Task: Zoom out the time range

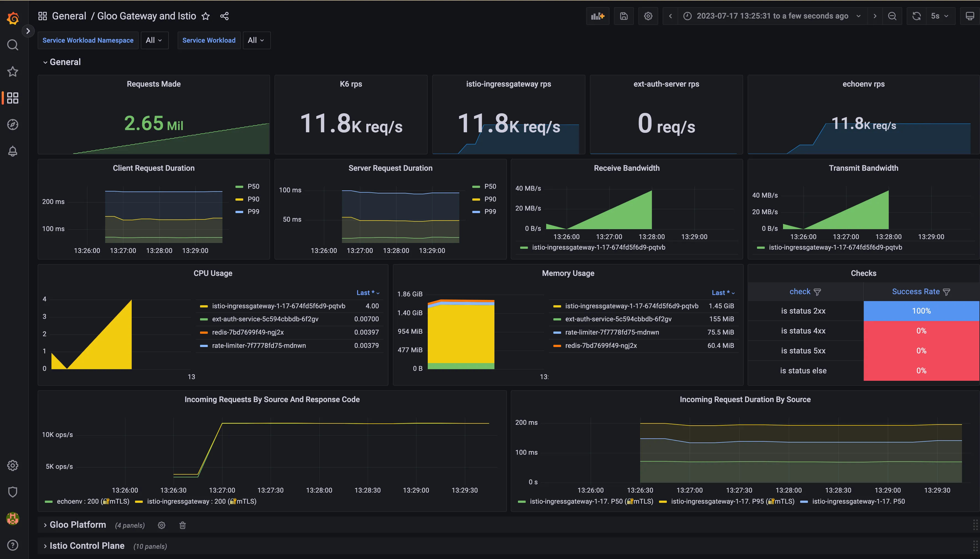Action: tap(893, 16)
